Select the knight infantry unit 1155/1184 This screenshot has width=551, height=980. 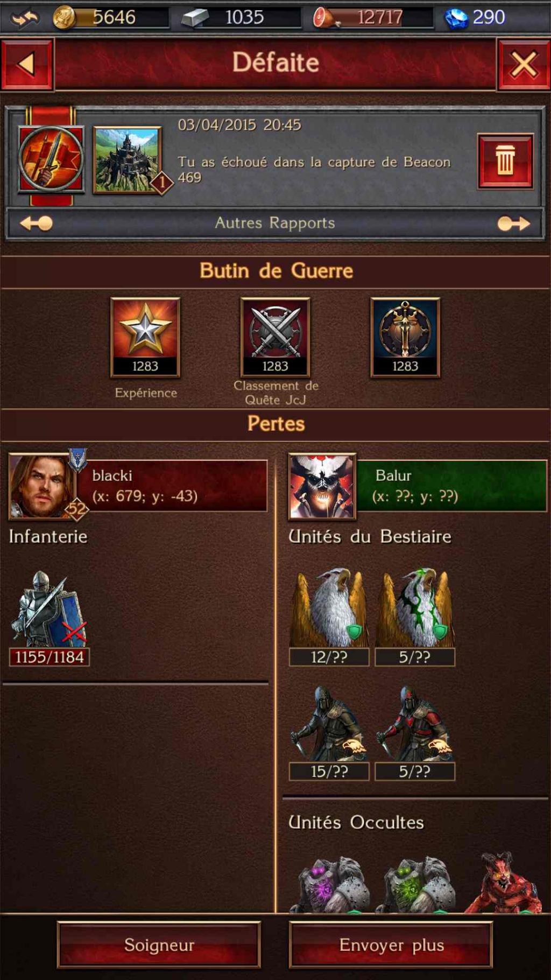[49, 618]
